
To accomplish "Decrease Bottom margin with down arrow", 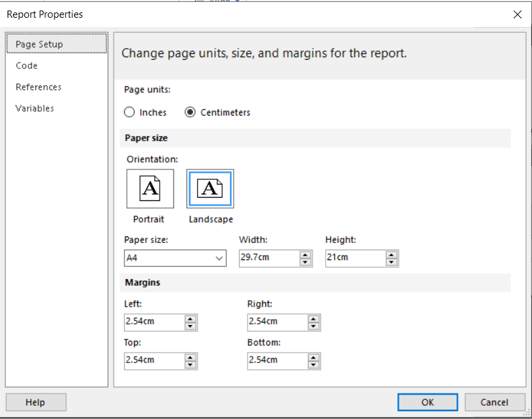I will click(x=313, y=364).
